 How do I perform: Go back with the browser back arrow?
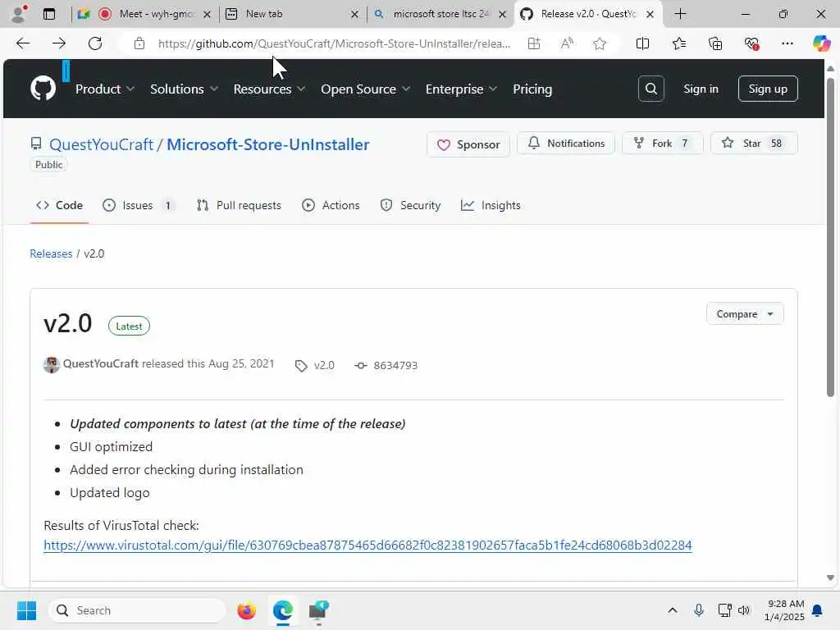(22, 43)
